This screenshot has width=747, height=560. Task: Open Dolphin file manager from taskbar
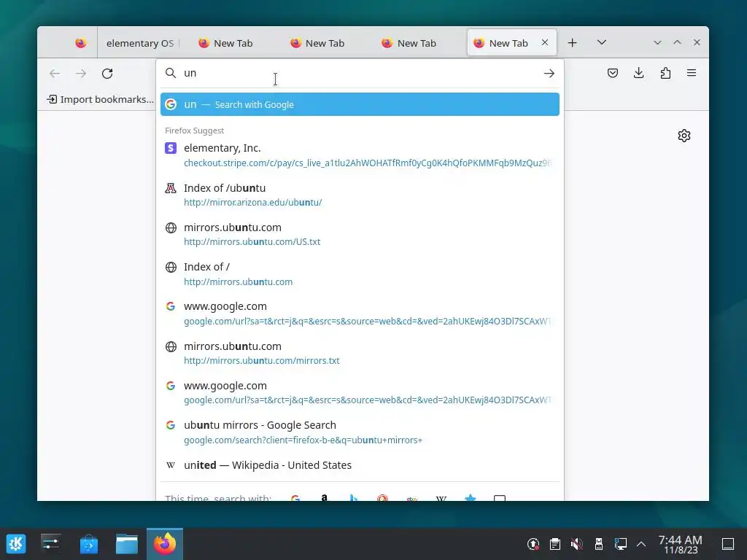pos(127,543)
